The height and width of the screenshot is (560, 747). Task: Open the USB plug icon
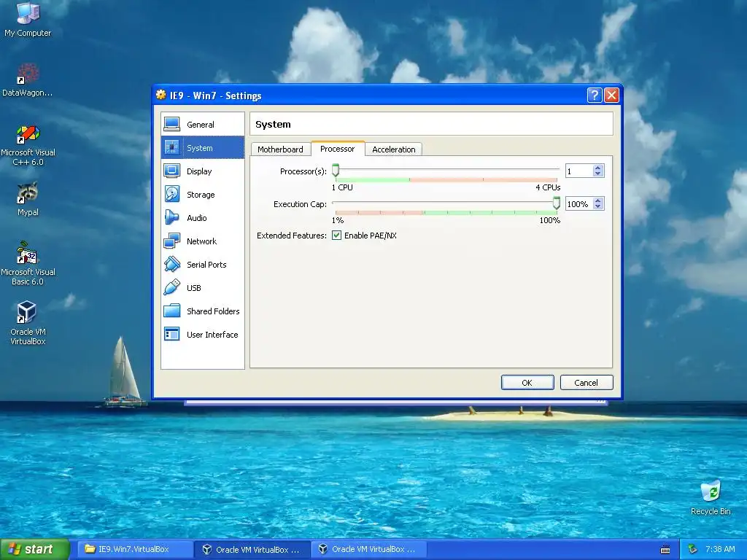[171, 287]
